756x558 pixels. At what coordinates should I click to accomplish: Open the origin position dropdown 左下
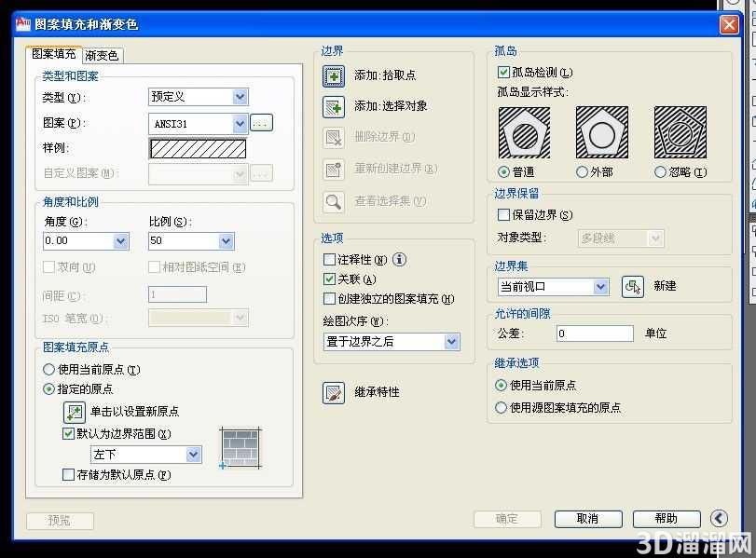coord(146,455)
